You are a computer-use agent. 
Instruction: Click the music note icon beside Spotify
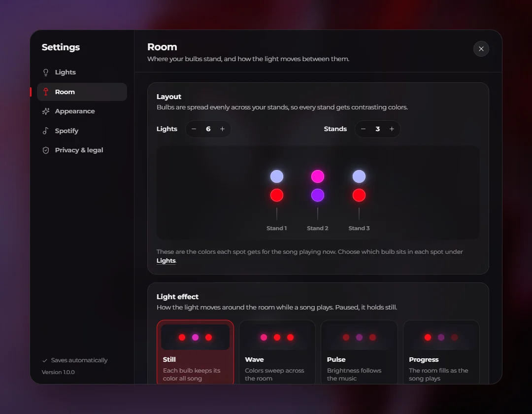coord(46,131)
